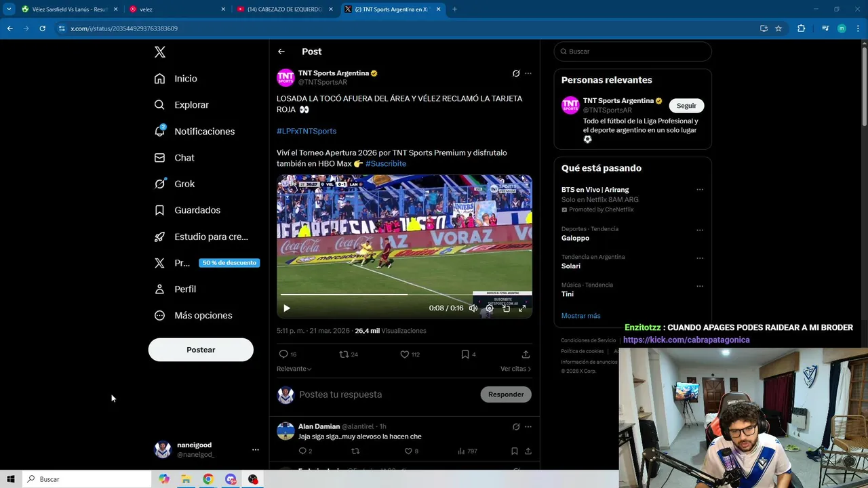Open Premium with the 50% discount badge

[x=206, y=263]
